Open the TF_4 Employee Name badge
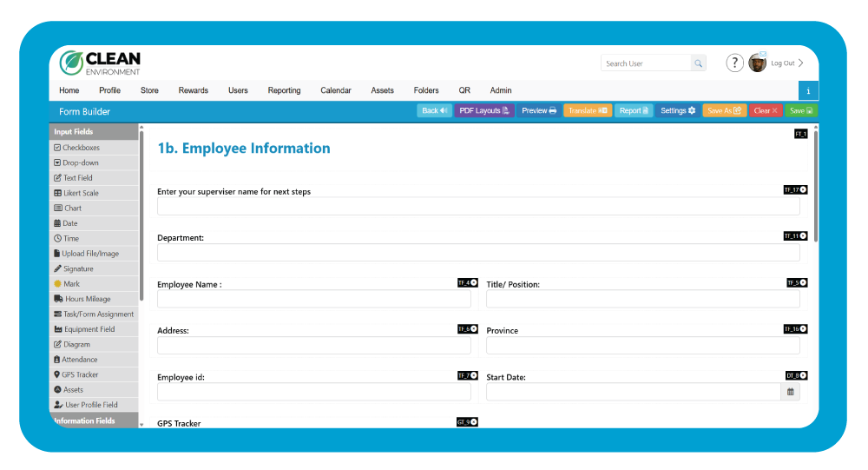This screenshot has height=470, width=868. 467,282
